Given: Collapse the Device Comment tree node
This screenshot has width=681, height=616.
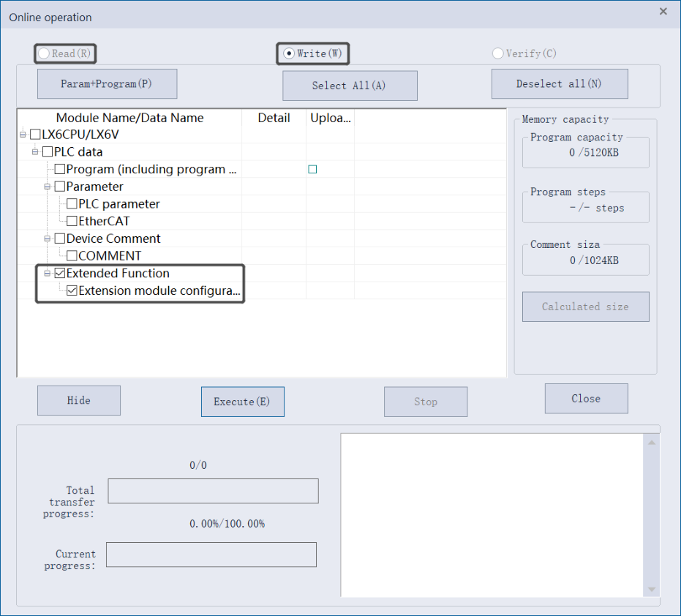Looking at the screenshot, I should pos(47,238).
